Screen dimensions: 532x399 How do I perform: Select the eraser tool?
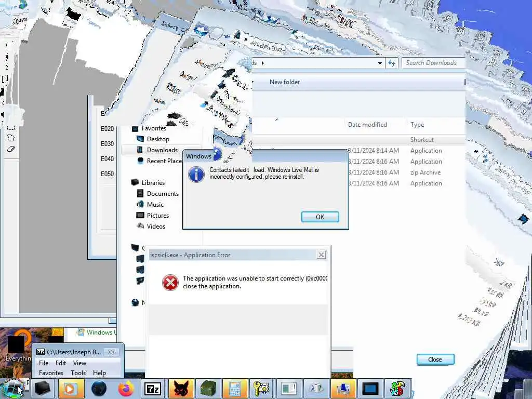click(11, 149)
